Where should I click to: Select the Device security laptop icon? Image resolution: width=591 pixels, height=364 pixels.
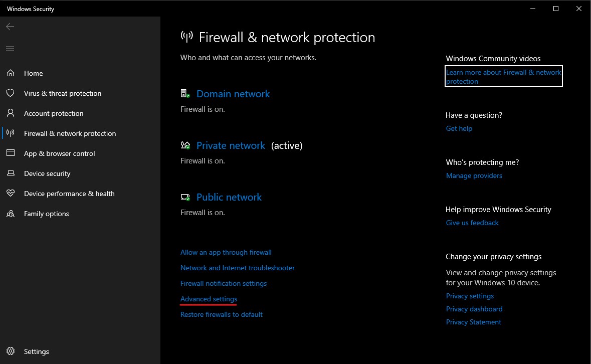(11, 173)
